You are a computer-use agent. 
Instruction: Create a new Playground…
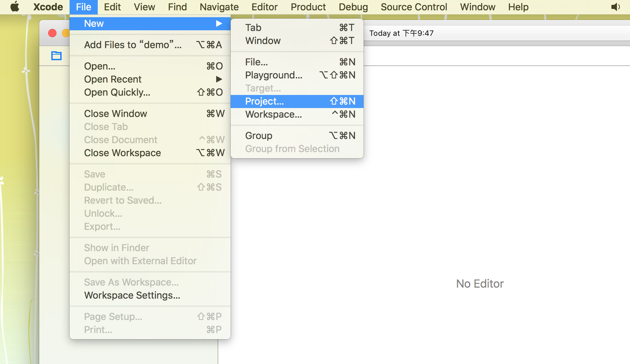tap(297, 75)
